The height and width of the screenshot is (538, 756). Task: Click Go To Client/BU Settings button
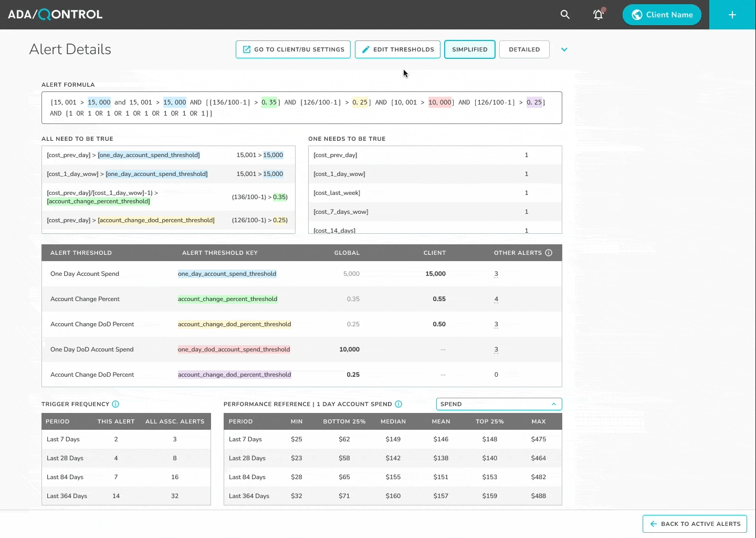pyautogui.click(x=293, y=49)
